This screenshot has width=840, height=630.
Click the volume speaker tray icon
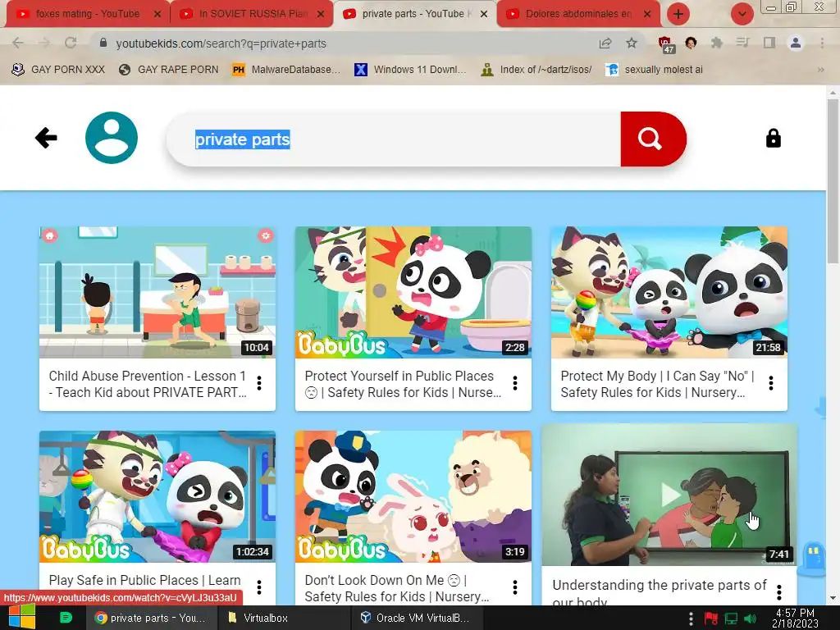point(750,619)
